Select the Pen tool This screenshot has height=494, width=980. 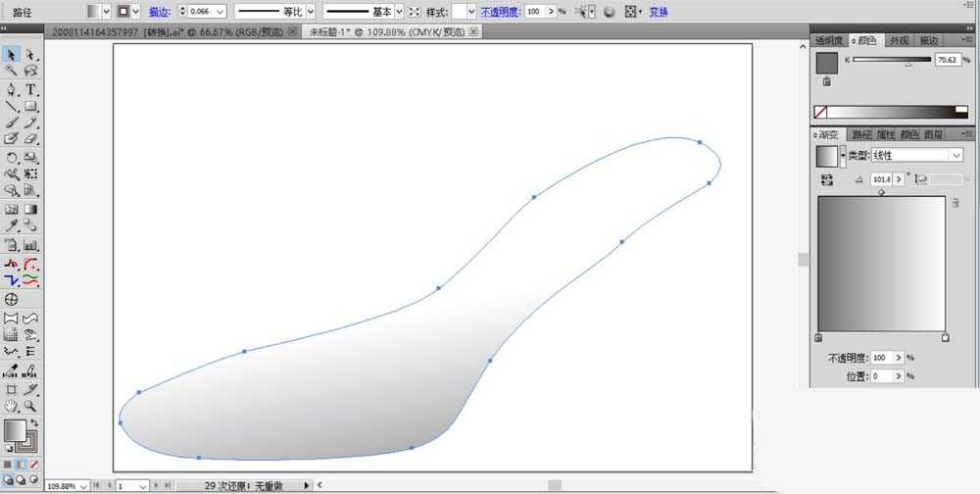(x=11, y=89)
